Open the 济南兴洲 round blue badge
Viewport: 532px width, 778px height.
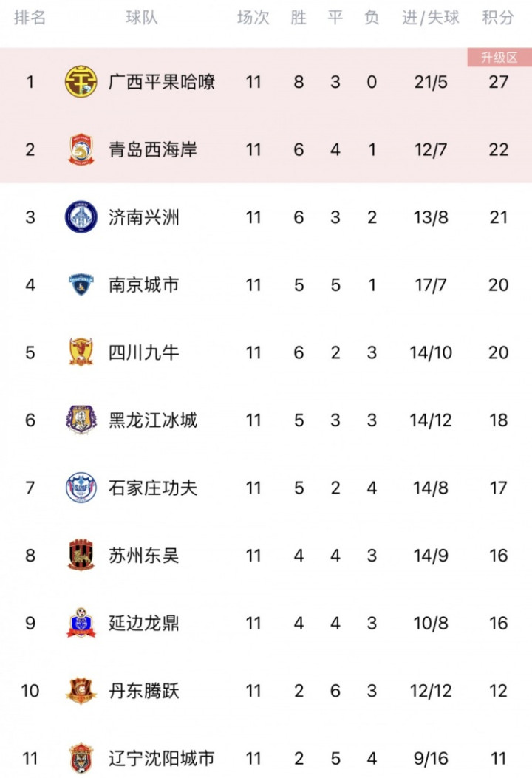click(81, 216)
